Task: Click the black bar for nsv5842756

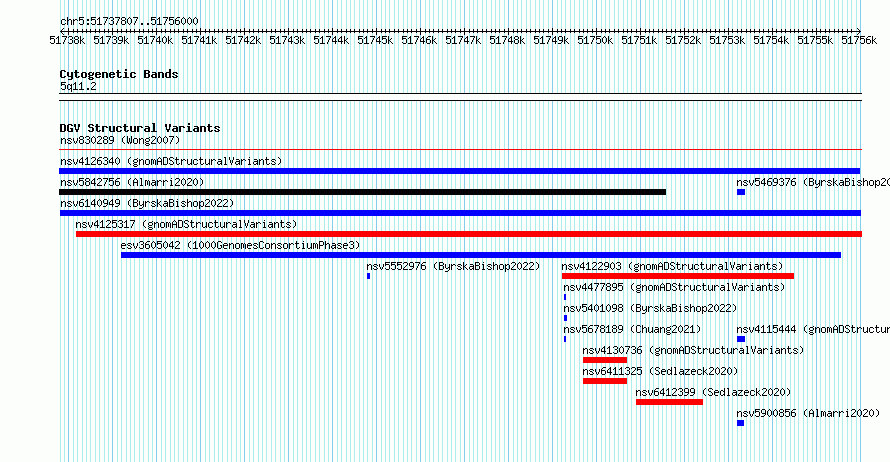Action: pyautogui.click(x=363, y=192)
